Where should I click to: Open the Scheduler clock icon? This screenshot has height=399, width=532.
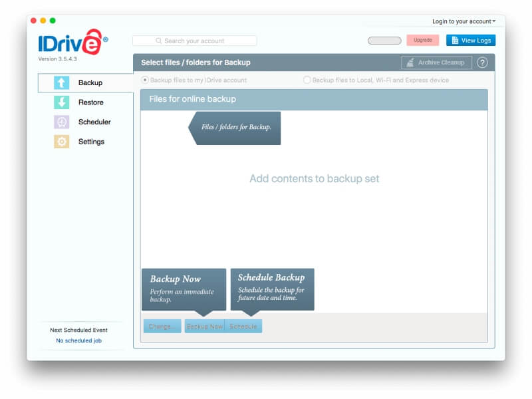tap(61, 122)
